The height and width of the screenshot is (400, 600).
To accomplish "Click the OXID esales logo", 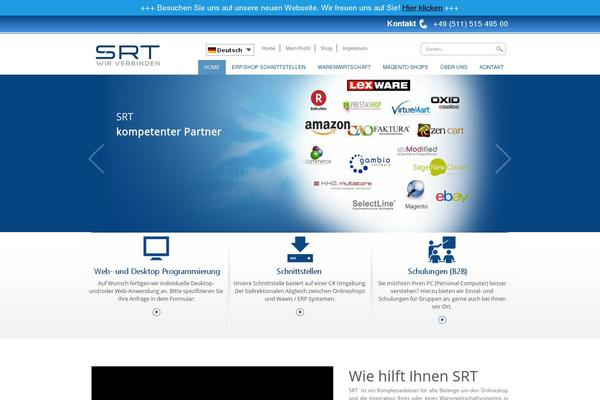I will click(445, 103).
